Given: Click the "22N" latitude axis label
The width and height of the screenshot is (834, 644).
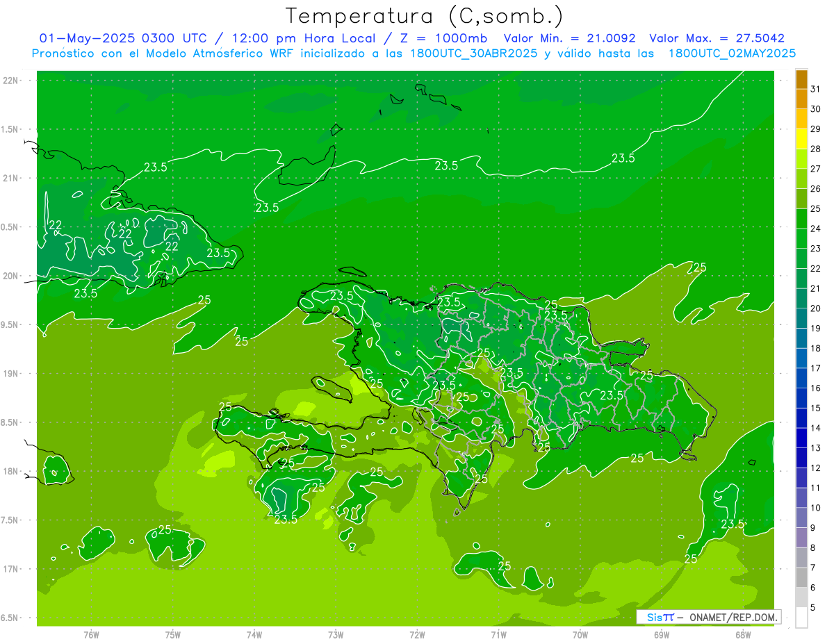Looking at the screenshot, I should click(10, 81).
